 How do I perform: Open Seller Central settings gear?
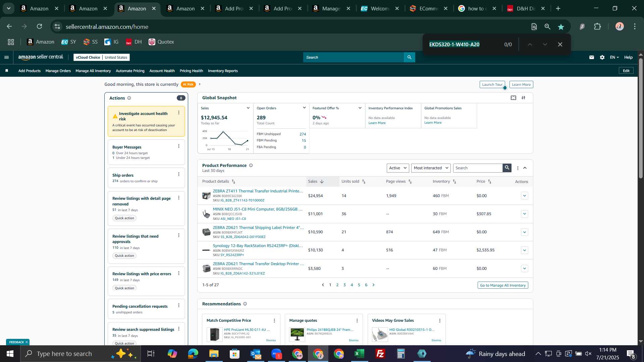coord(602,57)
